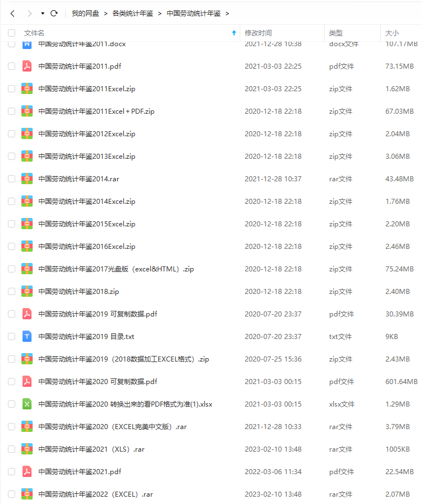Screen dimensions: 422x504
Task: Click the txt icon of 中国劳动统计年鉴2019 目录.txt
Action: click(x=27, y=337)
